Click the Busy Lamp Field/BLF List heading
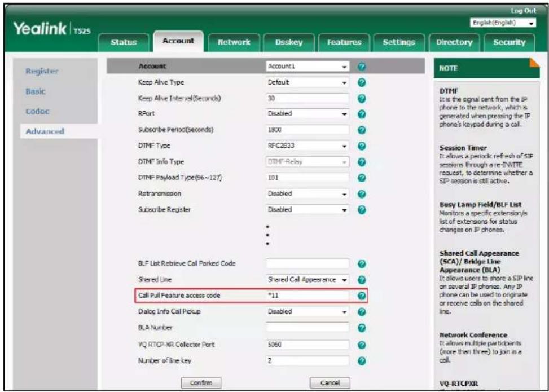 click(x=480, y=205)
